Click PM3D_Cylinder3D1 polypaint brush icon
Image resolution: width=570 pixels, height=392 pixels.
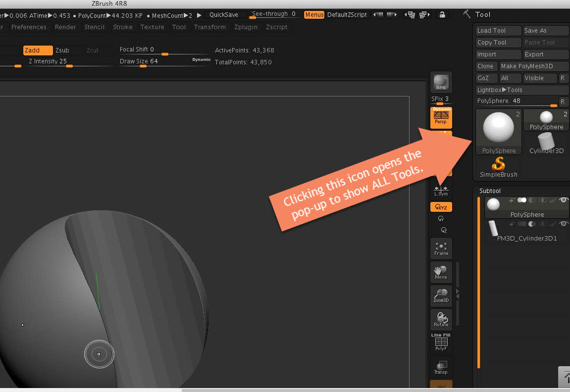point(553,224)
